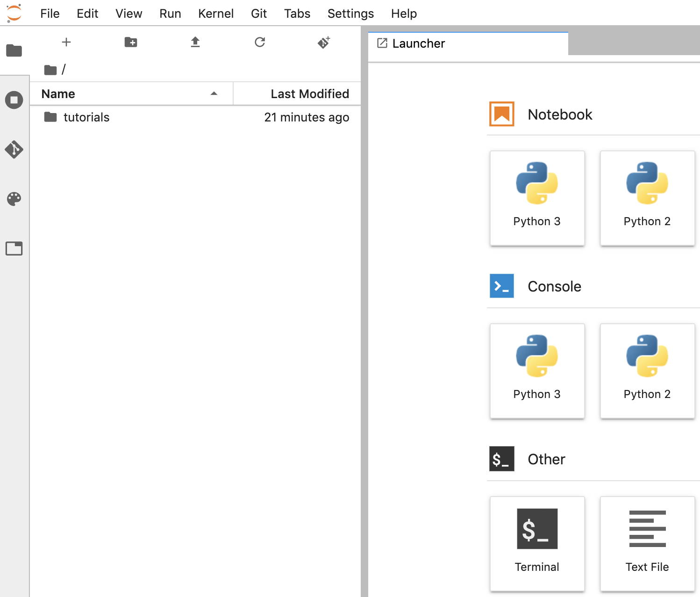Open the tutorials folder
The image size is (700, 597).
coord(86,117)
